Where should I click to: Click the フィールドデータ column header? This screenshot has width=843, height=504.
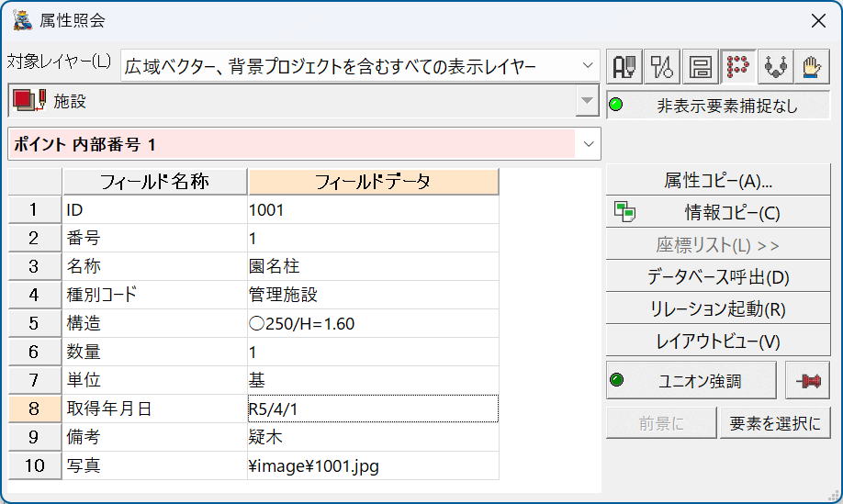tap(373, 182)
